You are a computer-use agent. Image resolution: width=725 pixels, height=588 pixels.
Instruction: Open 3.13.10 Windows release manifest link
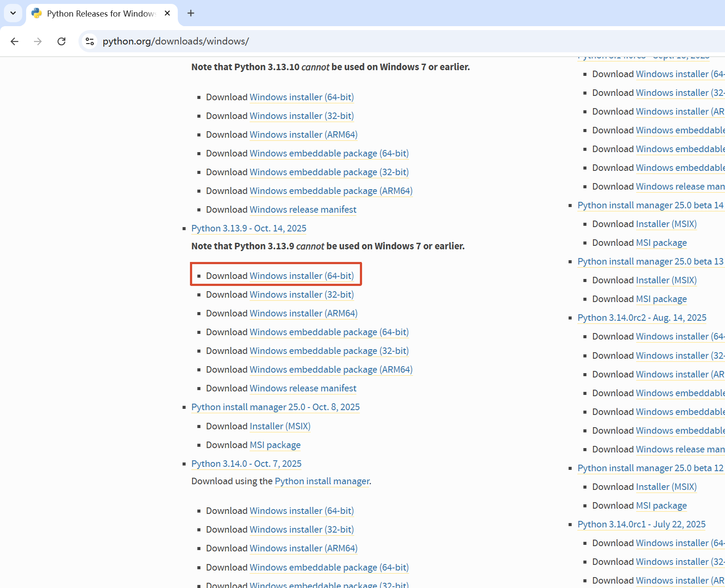[x=303, y=210]
